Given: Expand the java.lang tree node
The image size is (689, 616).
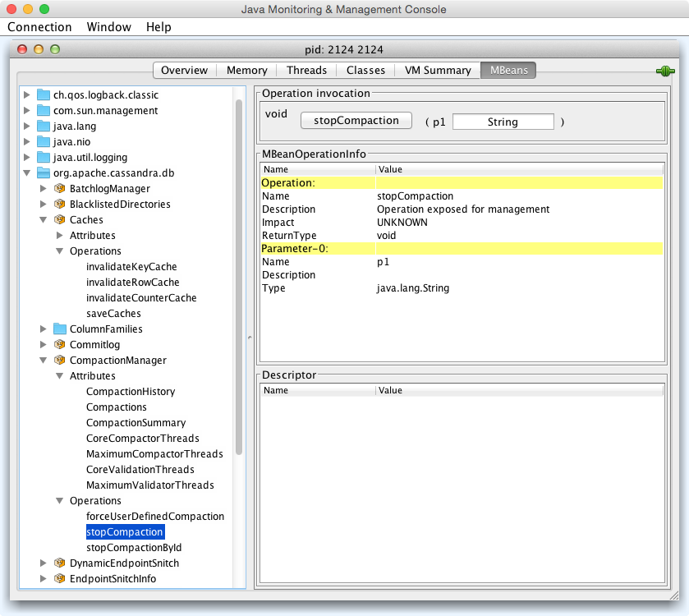Looking at the screenshot, I should click(27, 126).
